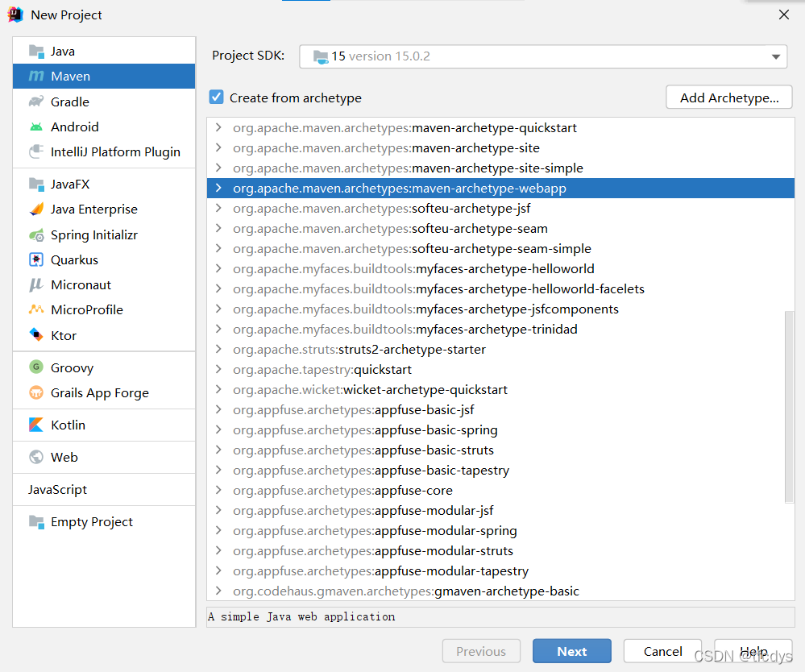Select appfuse-modular-jsf row
The height and width of the screenshot is (672, 805).
click(x=500, y=510)
